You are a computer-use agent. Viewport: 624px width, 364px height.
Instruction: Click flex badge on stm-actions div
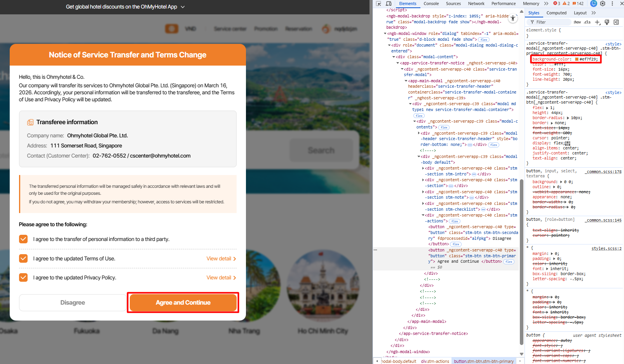[455, 221]
